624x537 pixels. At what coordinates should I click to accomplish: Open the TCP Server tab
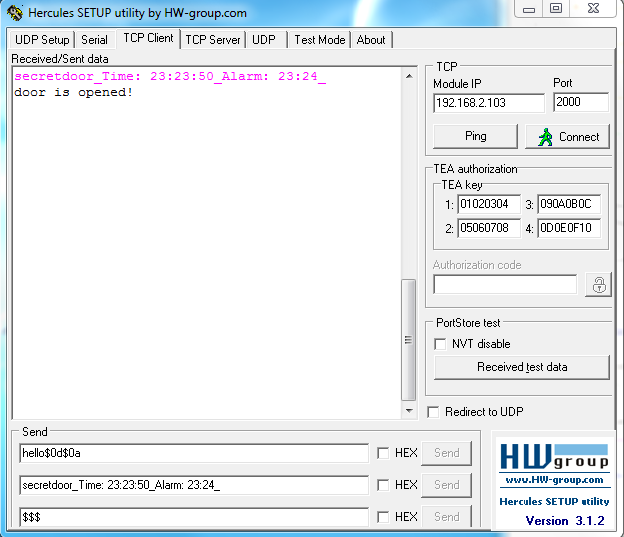point(213,40)
